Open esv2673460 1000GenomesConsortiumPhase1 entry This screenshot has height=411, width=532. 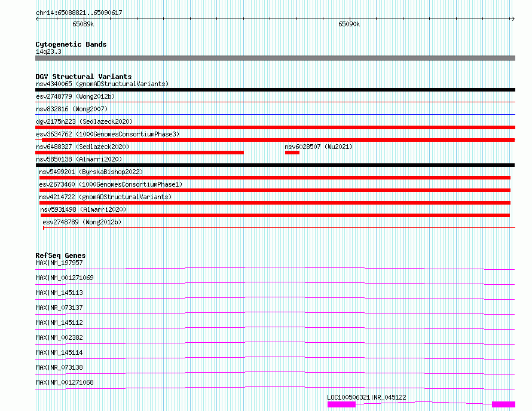click(275, 190)
